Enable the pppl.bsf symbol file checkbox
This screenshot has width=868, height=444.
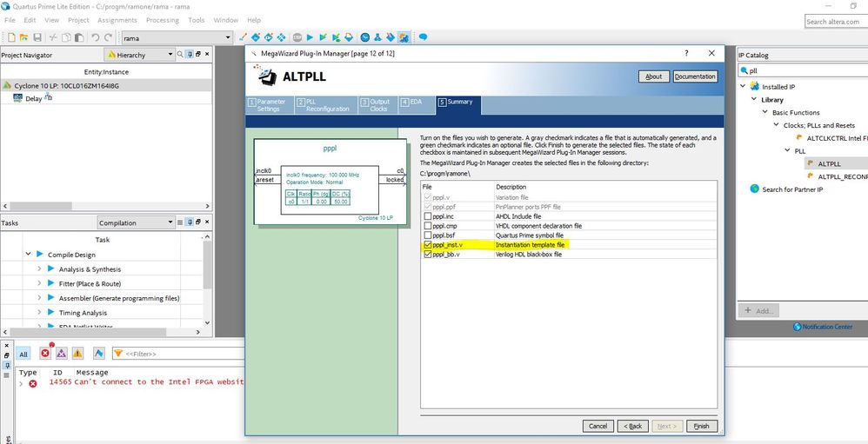(427, 235)
